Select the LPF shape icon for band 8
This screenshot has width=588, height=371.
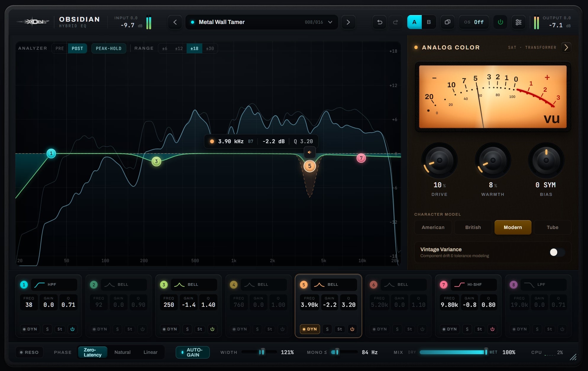(529, 285)
